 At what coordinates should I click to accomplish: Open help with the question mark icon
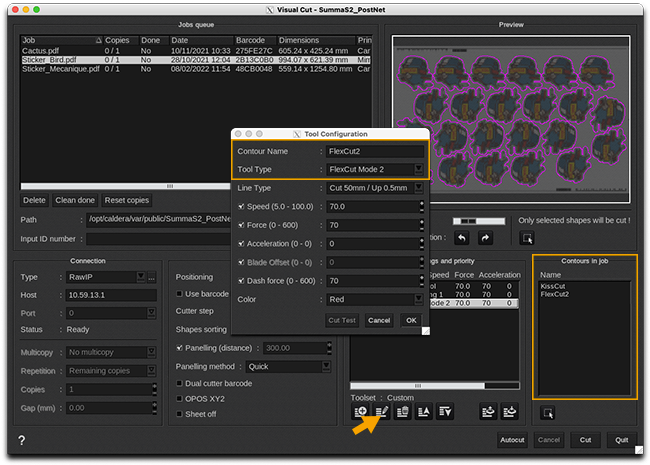point(21,441)
